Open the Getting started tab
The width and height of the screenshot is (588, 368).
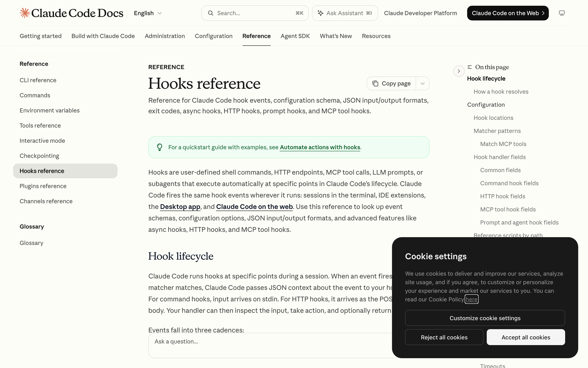pos(41,36)
